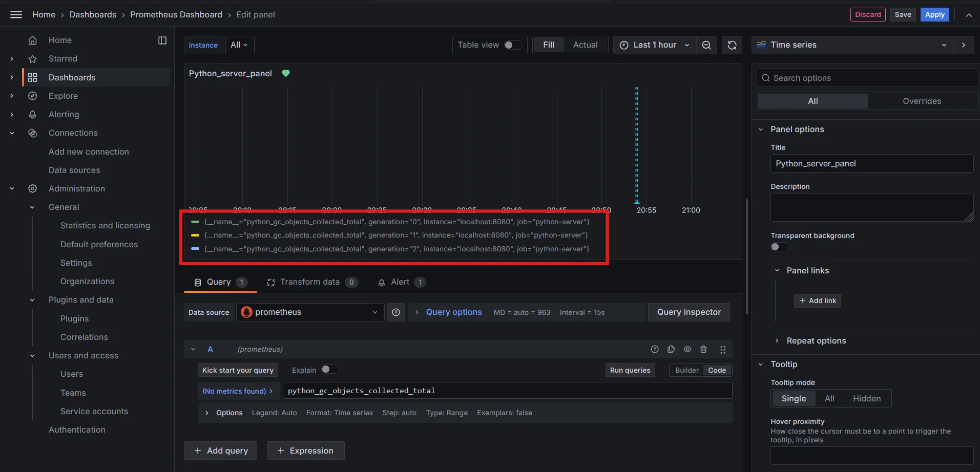Viewport: 980px width, 472px height.
Task: Select Fill view mode
Action: [549, 45]
